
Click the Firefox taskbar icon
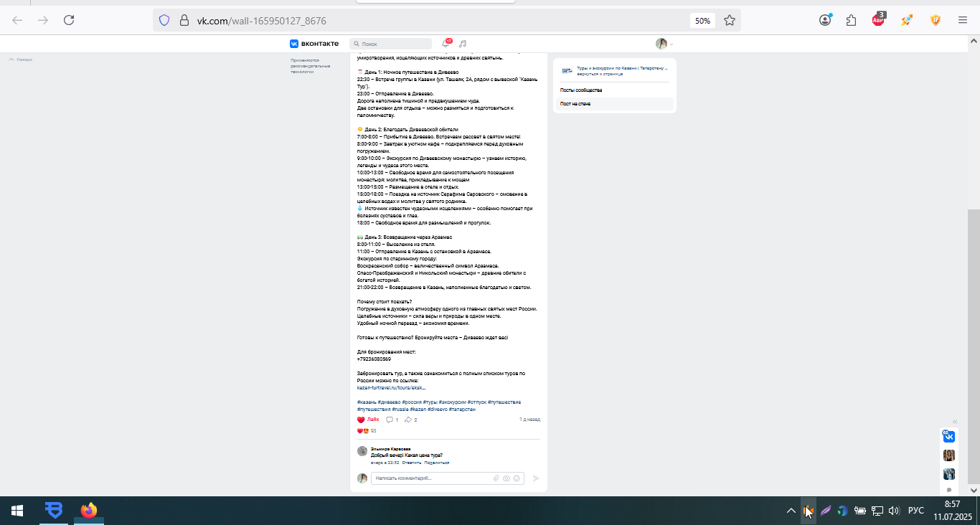pos(88,511)
